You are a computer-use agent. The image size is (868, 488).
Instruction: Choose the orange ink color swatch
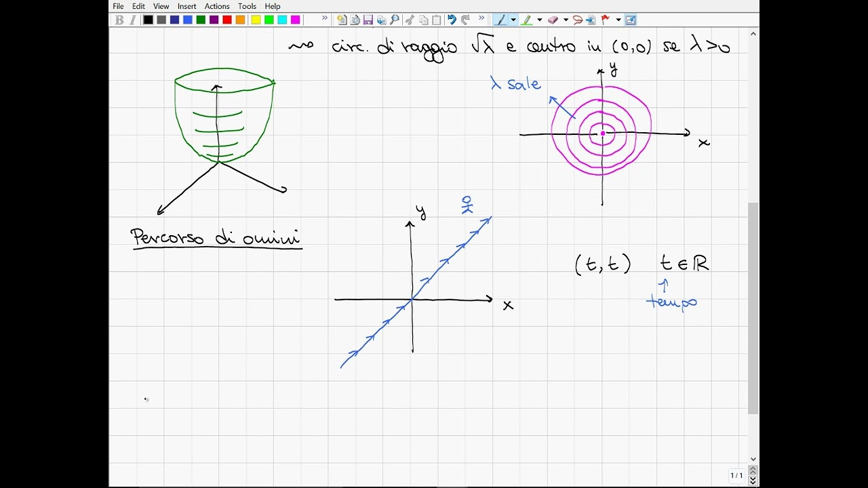(241, 20)
